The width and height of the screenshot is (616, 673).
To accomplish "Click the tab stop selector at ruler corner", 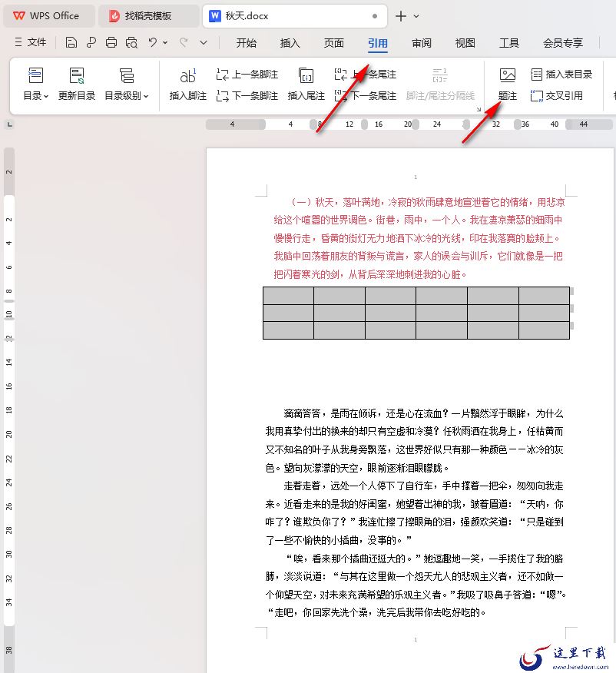I will [x=9, y=124].
